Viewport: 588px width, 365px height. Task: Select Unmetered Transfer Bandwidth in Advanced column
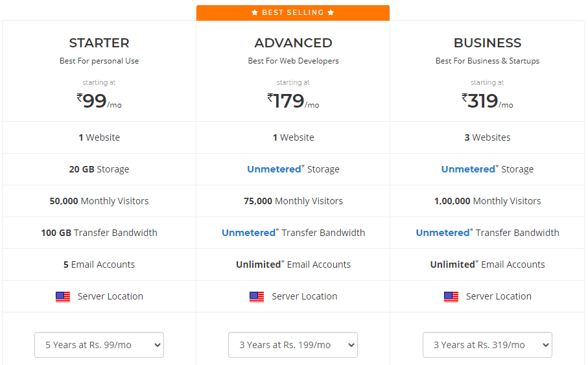[293, 233]
